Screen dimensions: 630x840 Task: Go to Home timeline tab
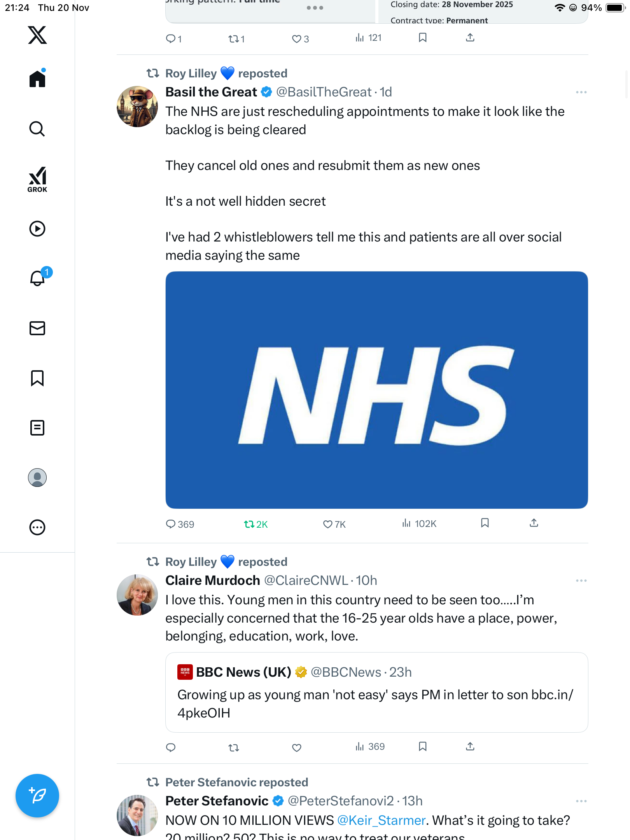tap(37, 79)
